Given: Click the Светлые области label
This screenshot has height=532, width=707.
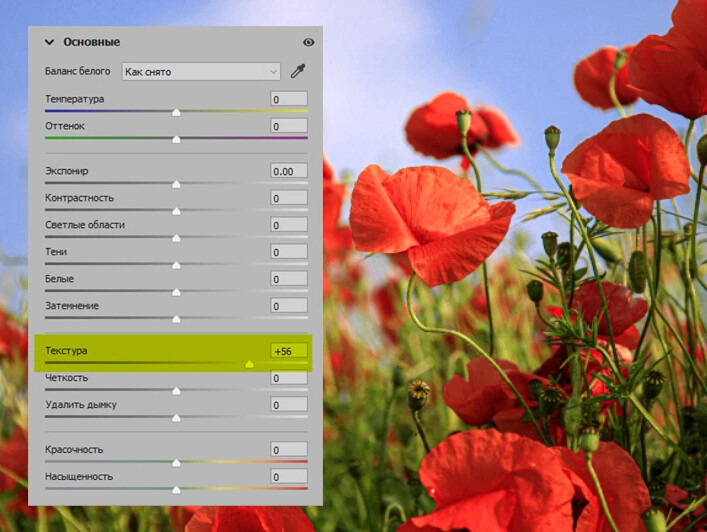Looking at the screenshot, I should [x=85, y=225].
